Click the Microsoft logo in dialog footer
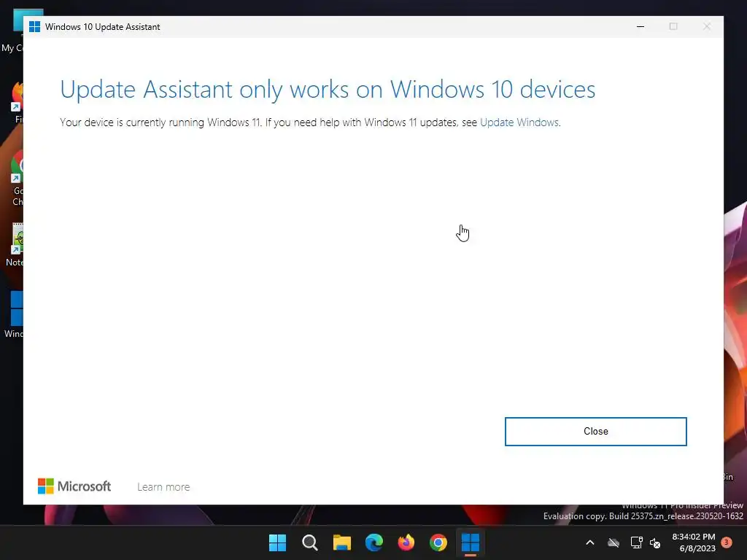 74,486
